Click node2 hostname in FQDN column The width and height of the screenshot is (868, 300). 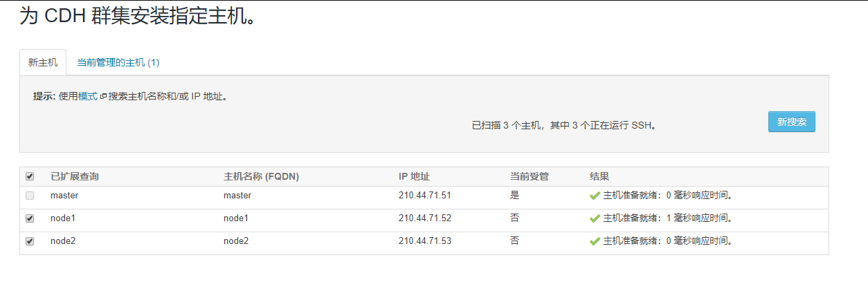(x=236, y=241)
